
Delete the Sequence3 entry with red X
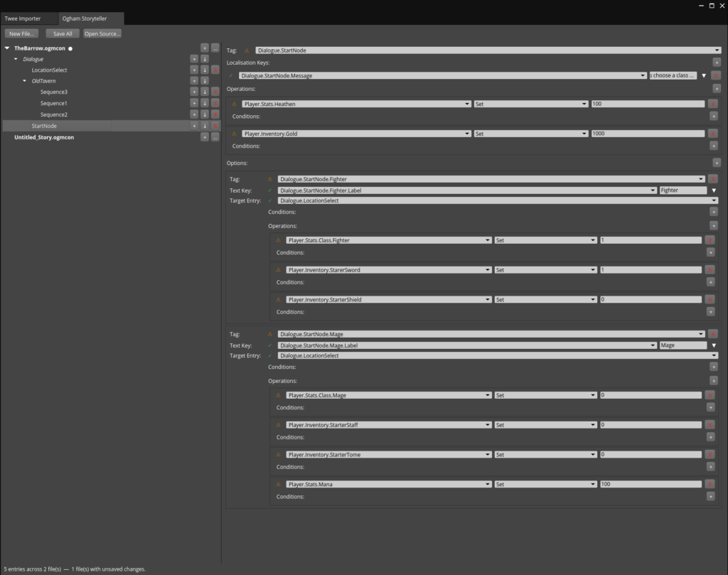[x=215, y=92]
